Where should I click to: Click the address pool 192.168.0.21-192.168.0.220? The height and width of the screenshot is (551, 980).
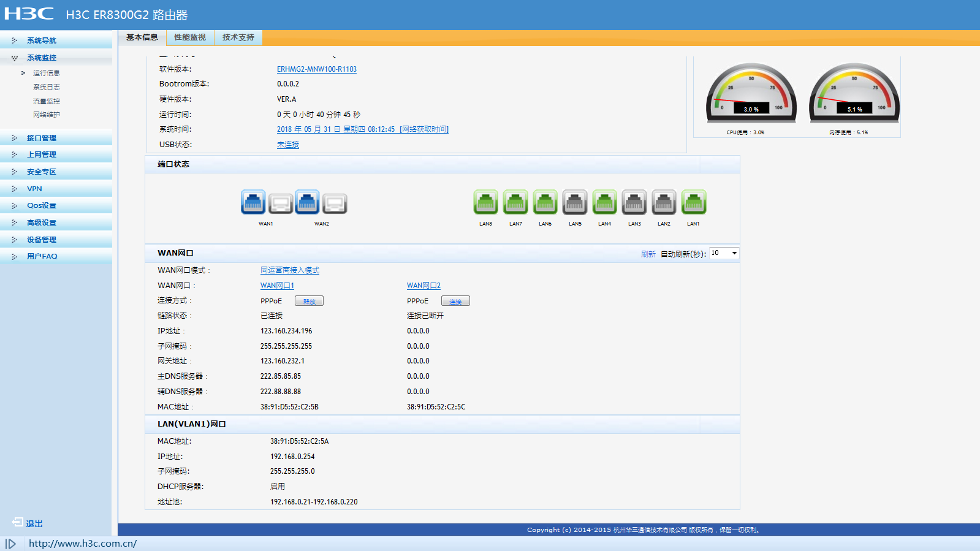click(x=314, y=502)
